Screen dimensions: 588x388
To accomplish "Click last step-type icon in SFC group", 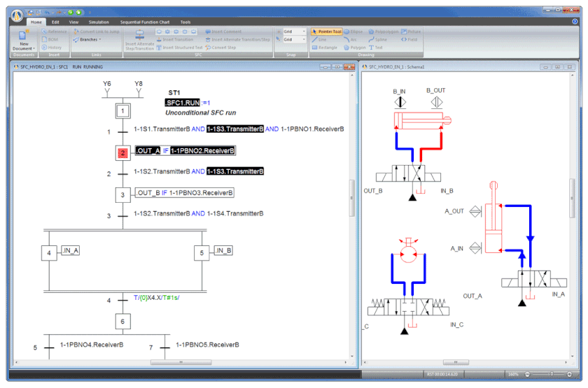I will (x=193, y=31).
